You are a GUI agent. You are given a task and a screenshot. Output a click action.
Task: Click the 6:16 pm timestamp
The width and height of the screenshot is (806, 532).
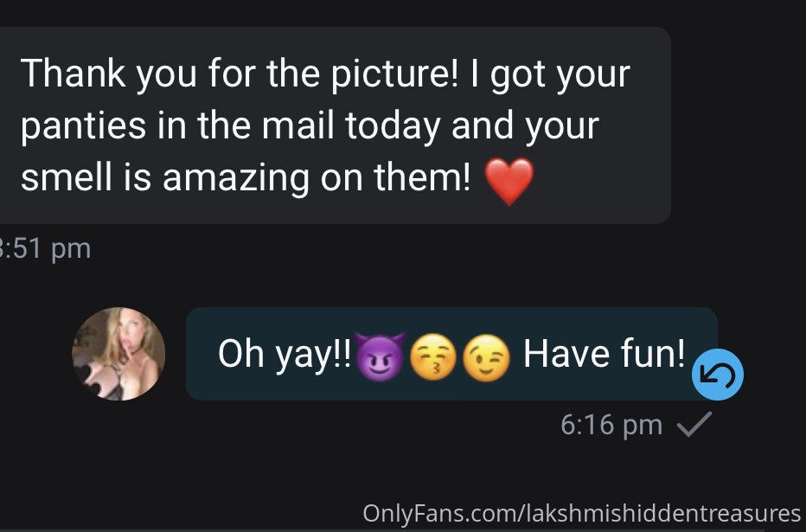click(611, 425)
